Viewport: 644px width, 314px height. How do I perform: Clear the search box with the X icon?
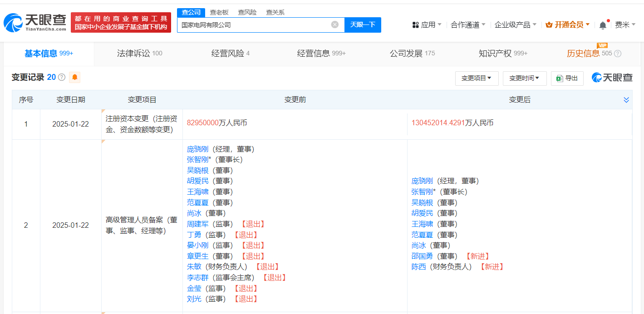click(335, 25)
